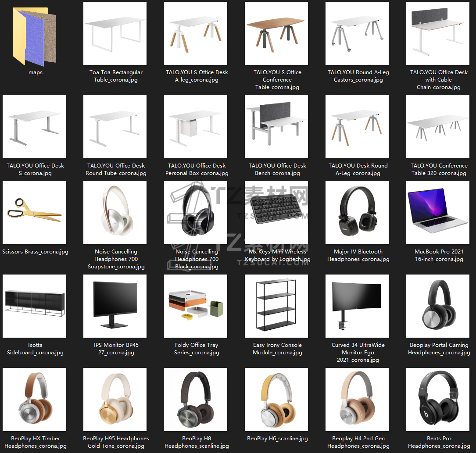The height and width of the screenshot is (453, 476).
Task: Click filename 'TALO.YOU Office Desk with Cable Chain_corona.jpg'
Action: (439, 79)
